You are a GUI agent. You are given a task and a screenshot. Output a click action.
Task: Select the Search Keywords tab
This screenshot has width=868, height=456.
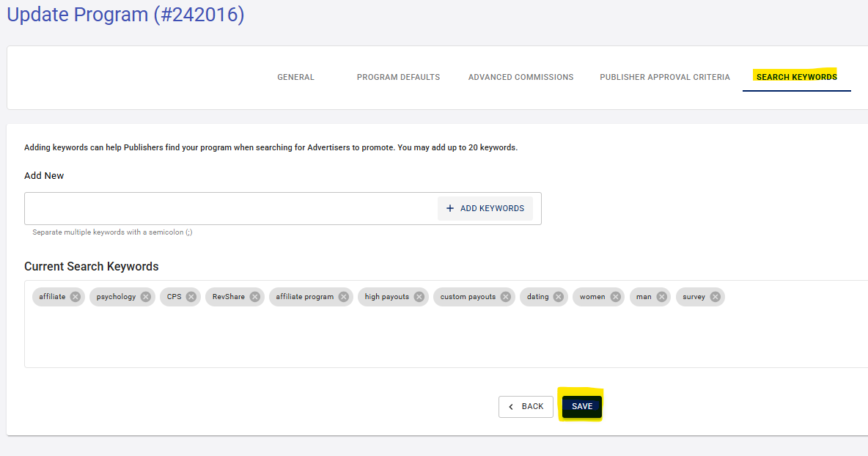[x=796, y=77]
